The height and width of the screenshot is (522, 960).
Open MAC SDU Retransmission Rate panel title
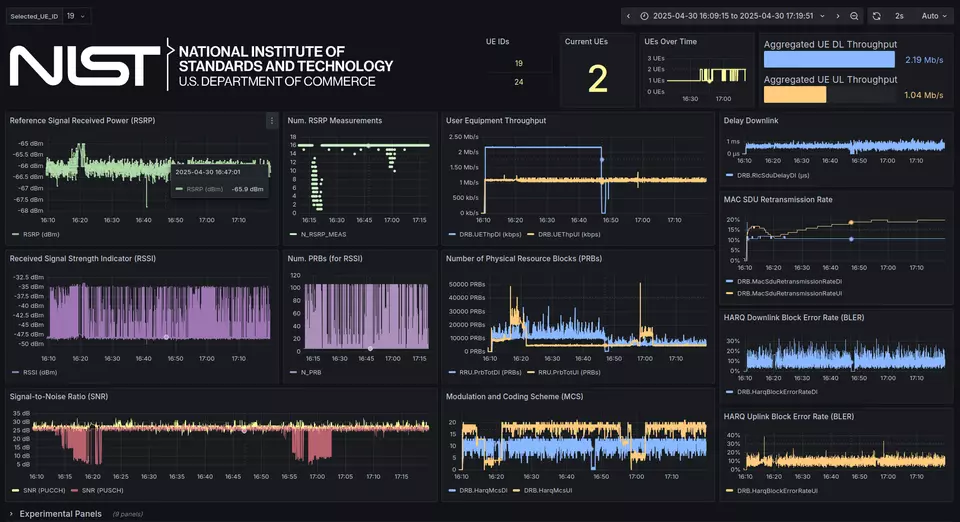coord(778,199)
